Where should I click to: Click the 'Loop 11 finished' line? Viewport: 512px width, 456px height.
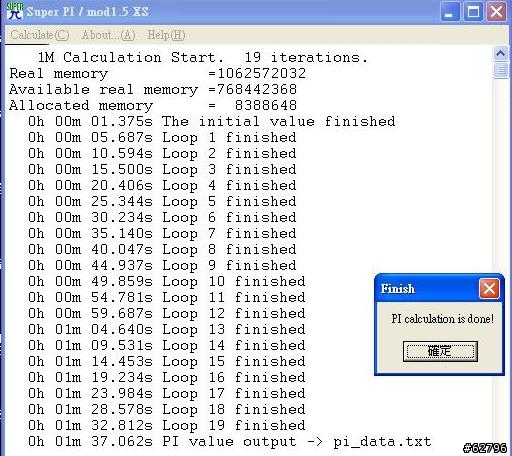tap(167, 298)
